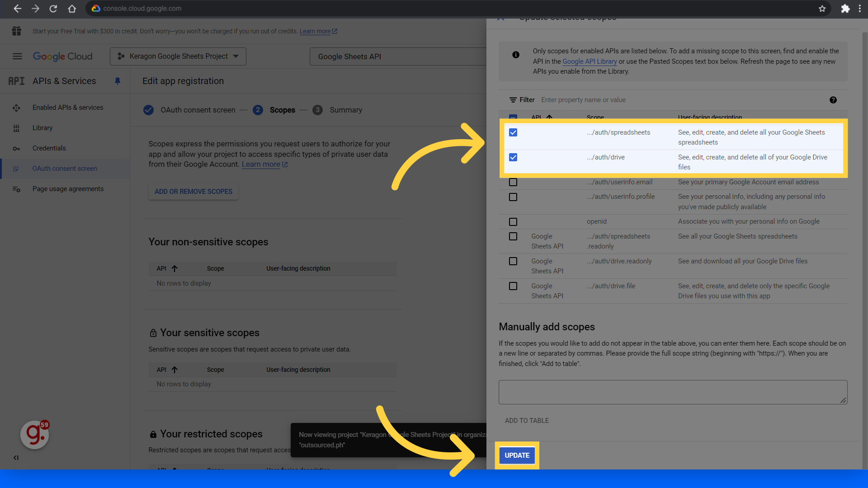Uncheck the .../auth/spreadsheets scope

click(x=513, y=132)
